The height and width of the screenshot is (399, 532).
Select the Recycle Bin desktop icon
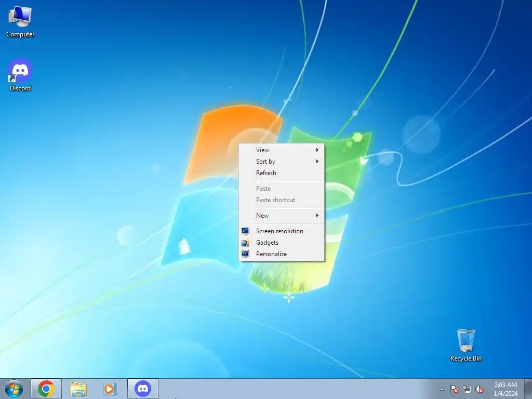466,345
